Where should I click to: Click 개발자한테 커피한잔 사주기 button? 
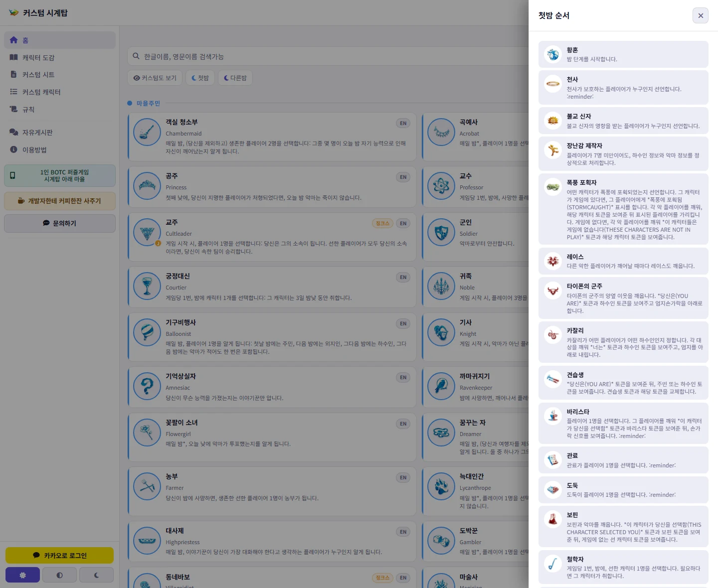point(60,201)
